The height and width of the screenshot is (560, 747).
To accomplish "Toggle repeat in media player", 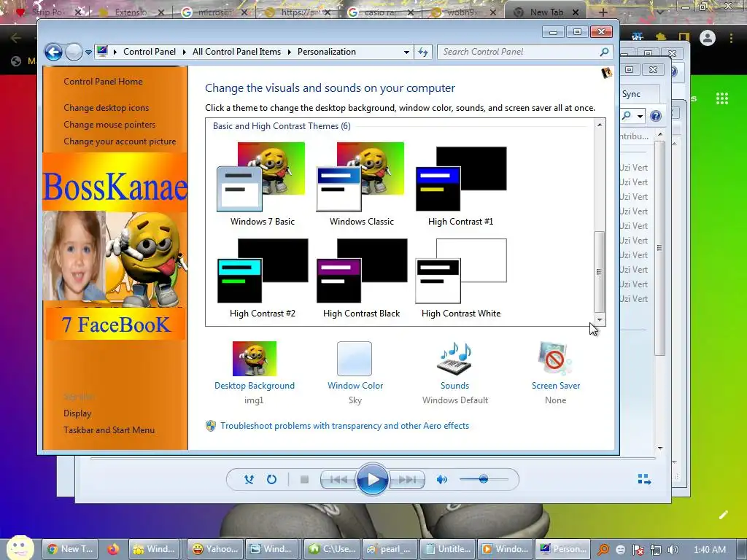I will [x=271, y=480].
